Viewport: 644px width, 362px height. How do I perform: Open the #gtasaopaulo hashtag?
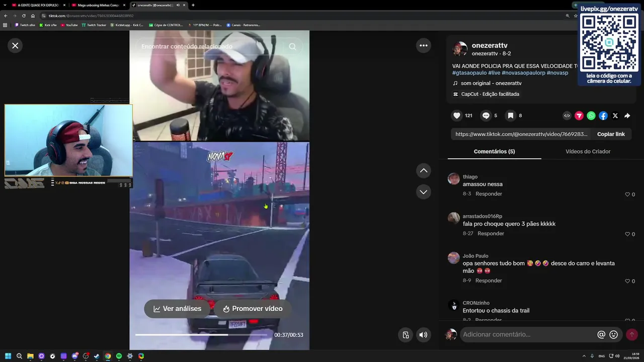469,73
